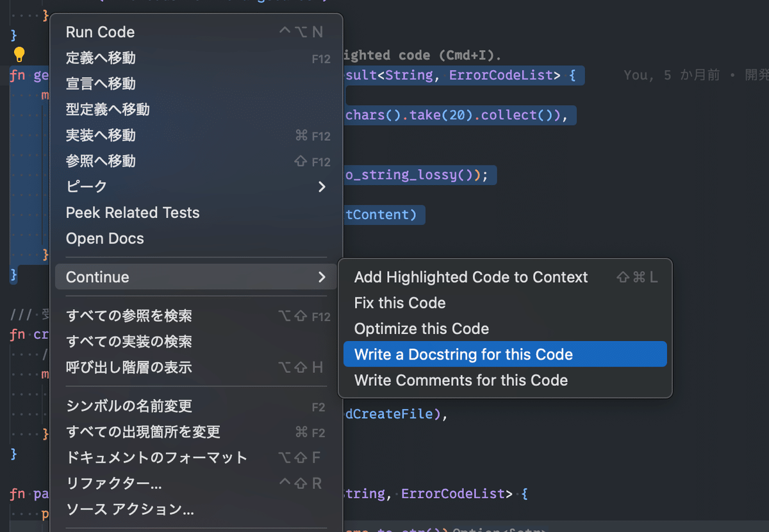Select Fix this Code option
The height and width of the screenshot is (532, 769).
click(x=400, y=303)
